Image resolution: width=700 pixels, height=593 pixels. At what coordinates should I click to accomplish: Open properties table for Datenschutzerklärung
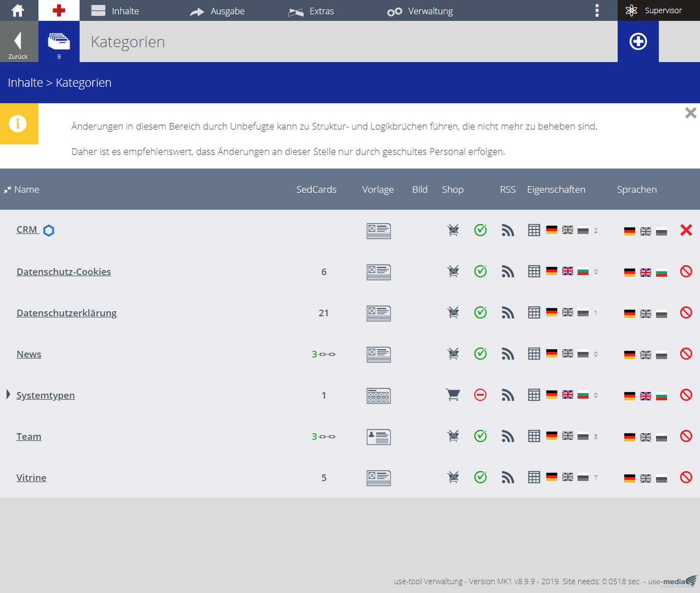[534, 313]
